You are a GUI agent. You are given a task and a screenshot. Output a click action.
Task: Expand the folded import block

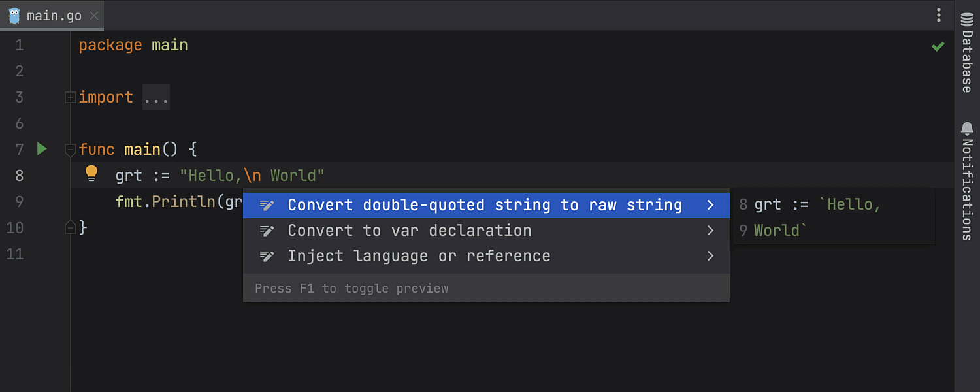tap(70, 97)
